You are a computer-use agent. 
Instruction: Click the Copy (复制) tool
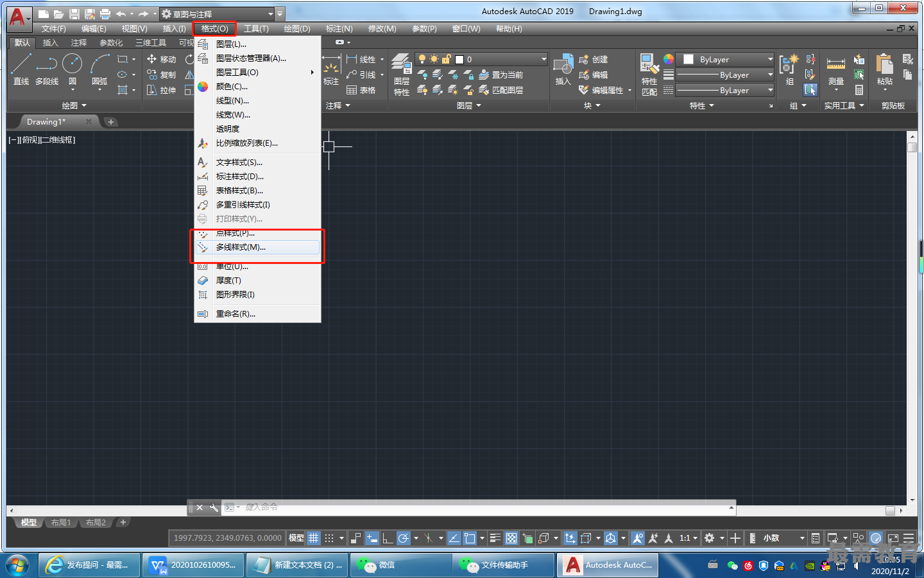[162, 74]
